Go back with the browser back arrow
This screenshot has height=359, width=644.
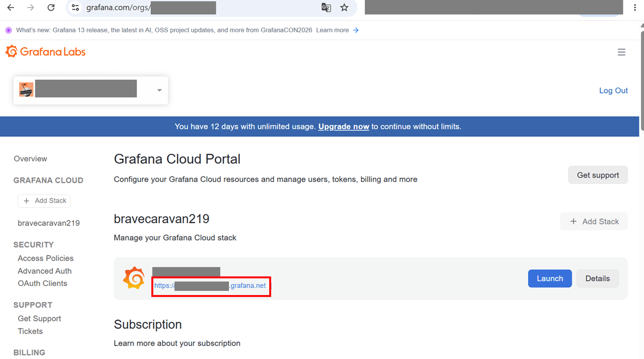coord(11,8)
